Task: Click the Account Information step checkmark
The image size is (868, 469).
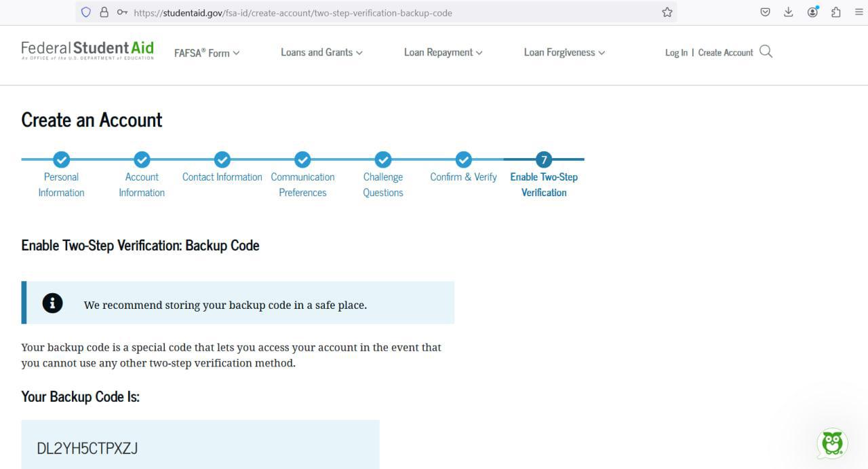Action: (x=142, y=160)
